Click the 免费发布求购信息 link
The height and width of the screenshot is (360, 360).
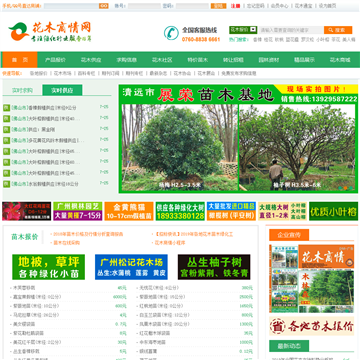click(239, 73)
